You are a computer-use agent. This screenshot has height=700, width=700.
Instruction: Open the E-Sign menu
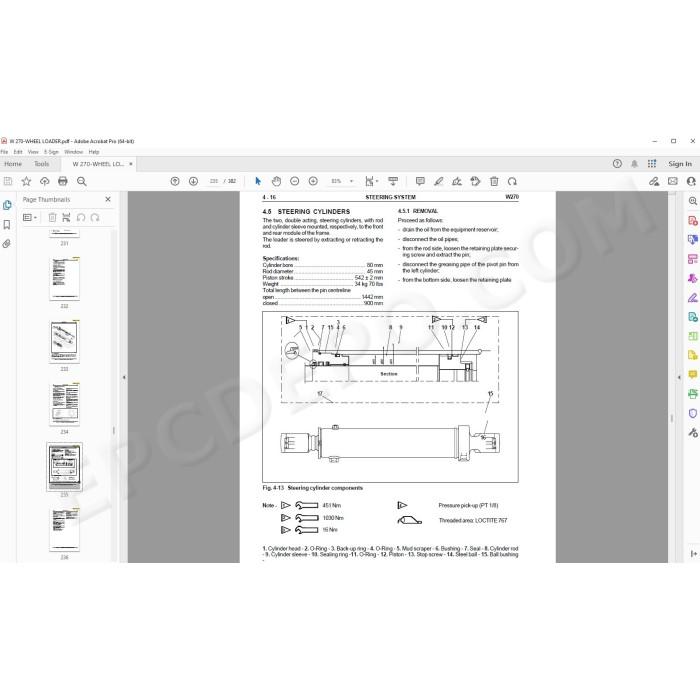pos(51,152)
